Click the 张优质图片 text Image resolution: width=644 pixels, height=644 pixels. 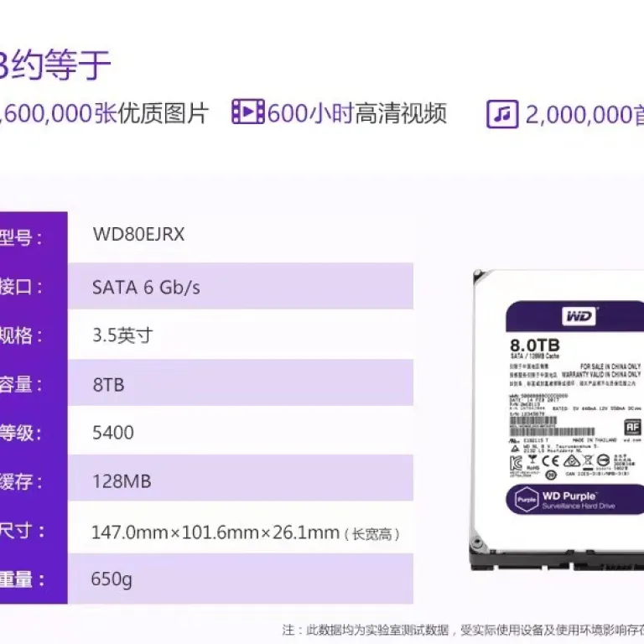(x=151, y=113)
